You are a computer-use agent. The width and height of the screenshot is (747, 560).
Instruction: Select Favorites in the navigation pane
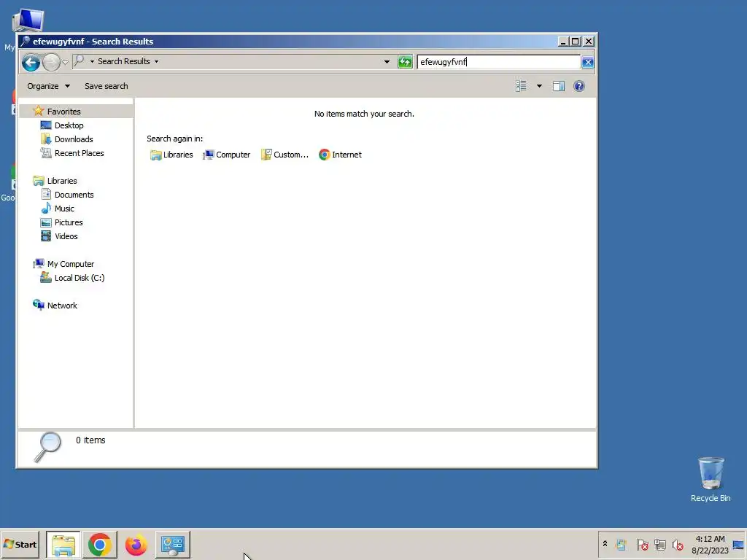[x=64, y=112]
